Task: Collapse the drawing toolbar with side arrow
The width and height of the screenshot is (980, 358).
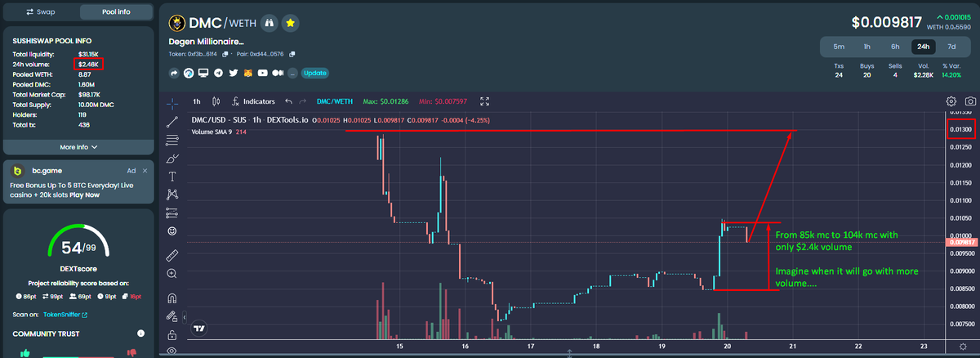Action: (186, 316)
